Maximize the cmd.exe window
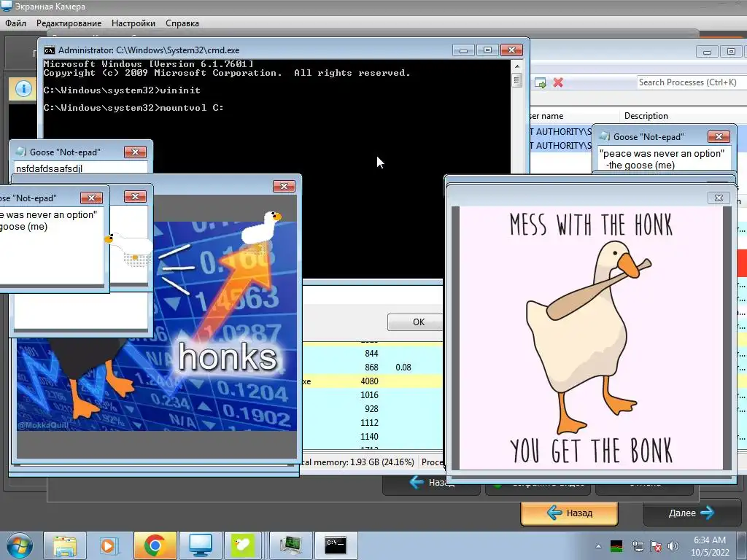Image resolution: width=747 pixels, height=560 pixels. [487, 50]
